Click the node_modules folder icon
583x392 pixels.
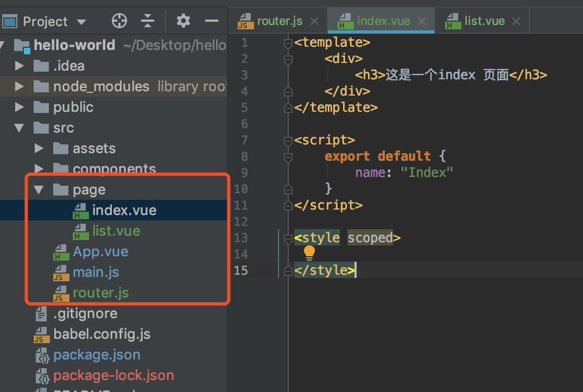41,86
